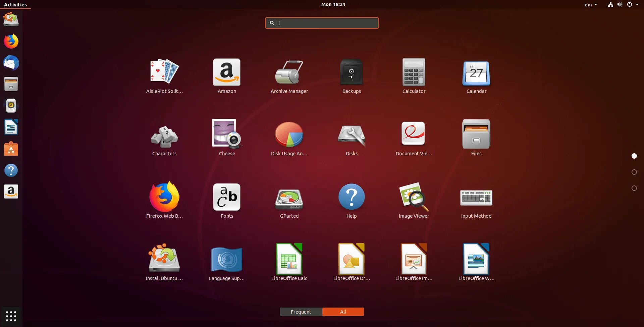Open the Calculator app
The height and width of the screenshot is (327, 644).
[414, 76]
